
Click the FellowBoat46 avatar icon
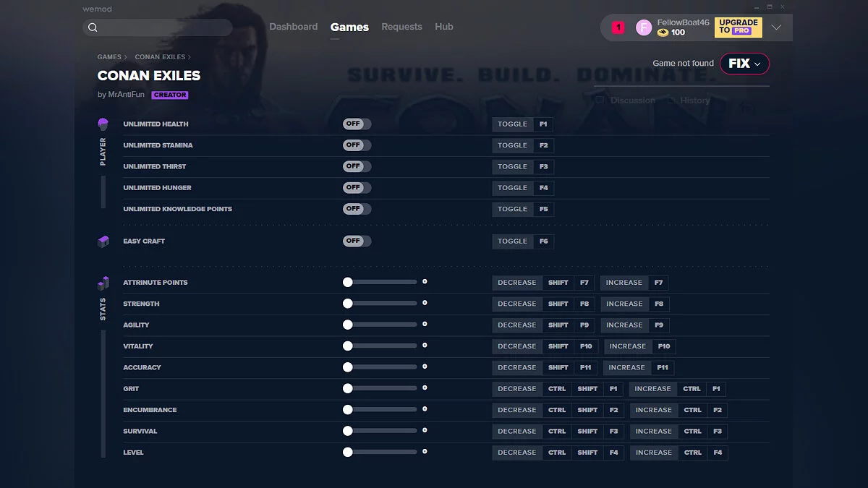pos(644,27)
